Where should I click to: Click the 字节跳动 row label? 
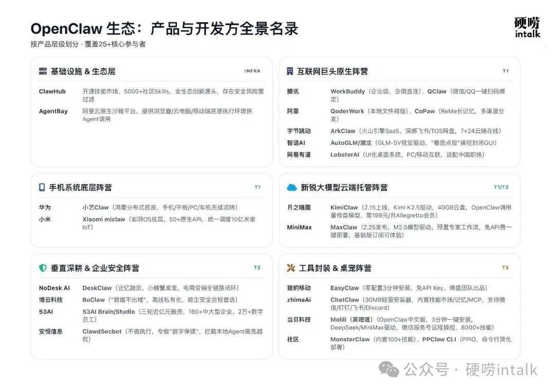point(299,131)
